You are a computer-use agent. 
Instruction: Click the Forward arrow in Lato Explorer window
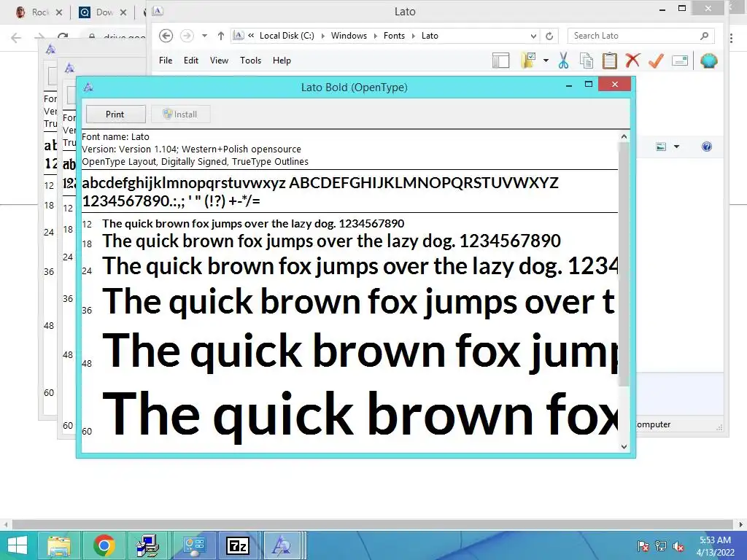click(187, 36)
